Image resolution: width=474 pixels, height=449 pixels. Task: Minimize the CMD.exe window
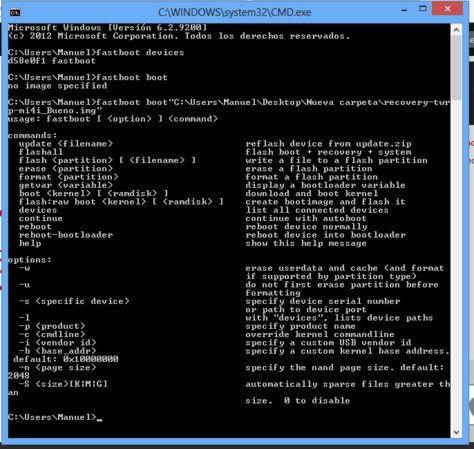pos(404,10)
